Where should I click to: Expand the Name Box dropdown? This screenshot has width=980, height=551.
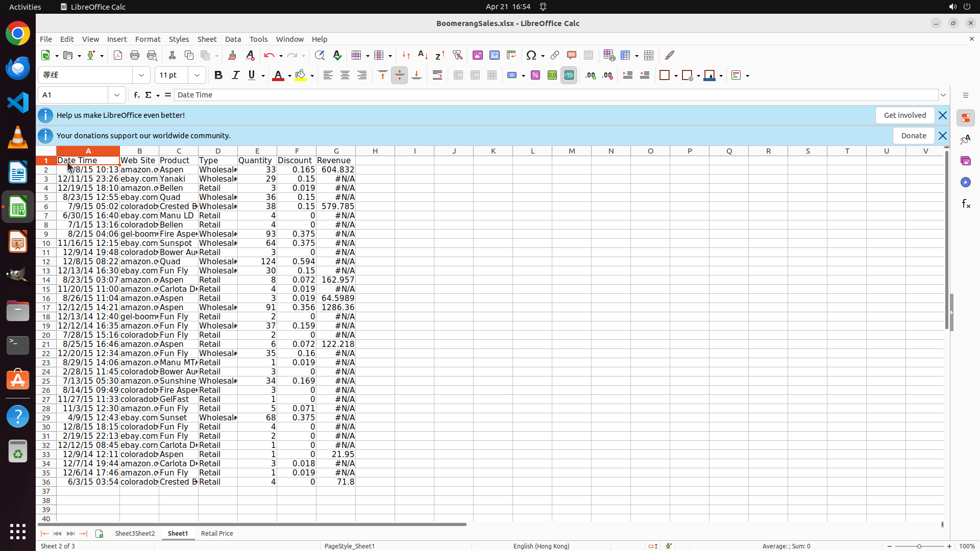tap(117, 95)
